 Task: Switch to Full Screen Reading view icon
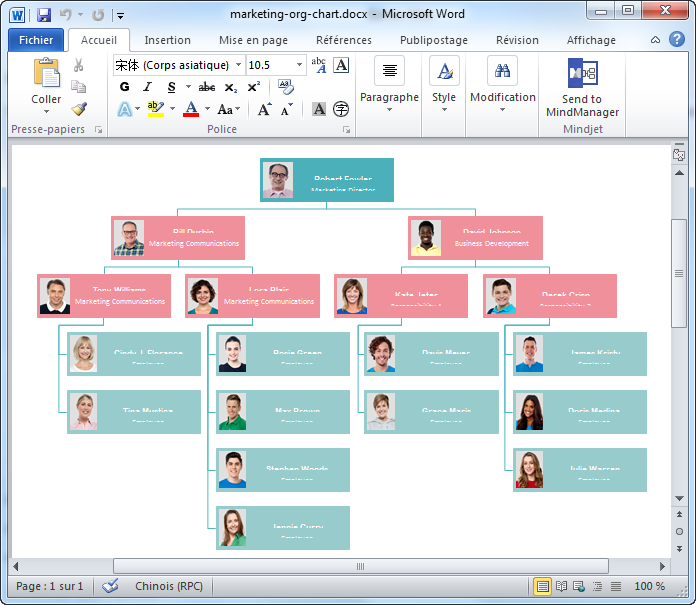point(561,586)
